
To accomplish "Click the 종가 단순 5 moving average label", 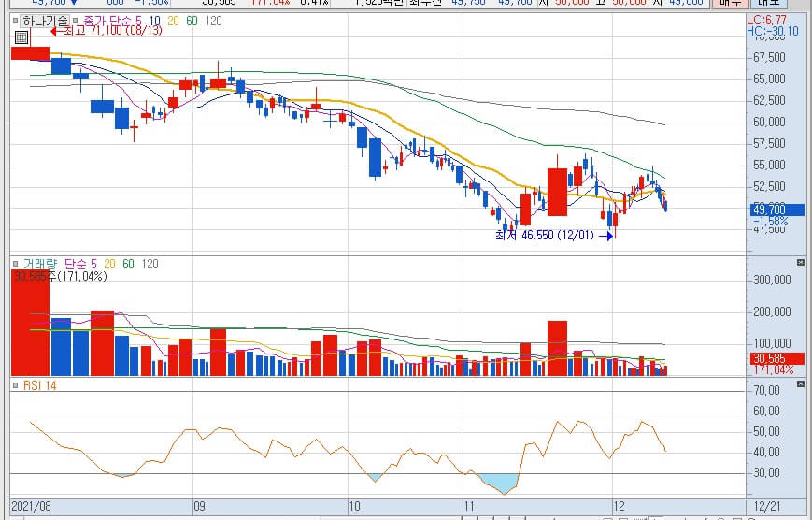I will pyautogui.click(x=112, y=22).
